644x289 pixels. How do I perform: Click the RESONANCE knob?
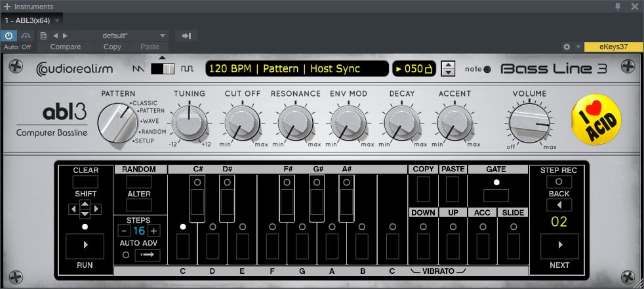tap(295, 123)
